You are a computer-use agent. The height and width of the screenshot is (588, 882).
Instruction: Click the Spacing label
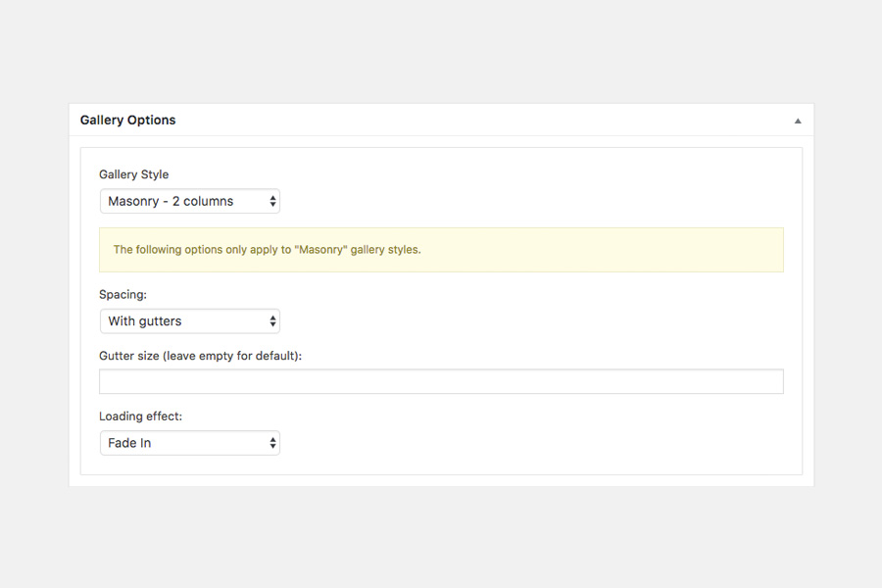coord(122,294)
